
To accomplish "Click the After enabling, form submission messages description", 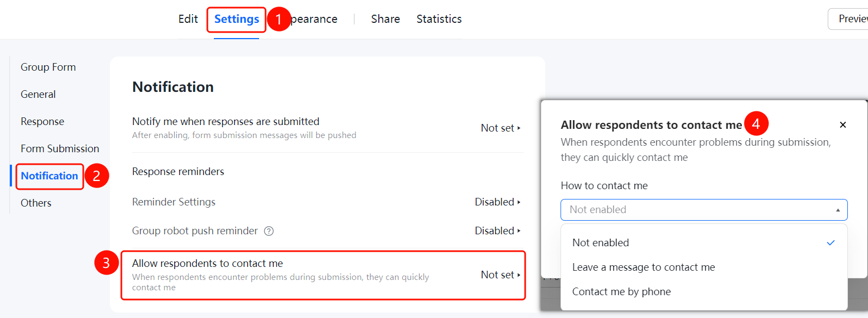I will pyautogui.click(x=244, y=135).
